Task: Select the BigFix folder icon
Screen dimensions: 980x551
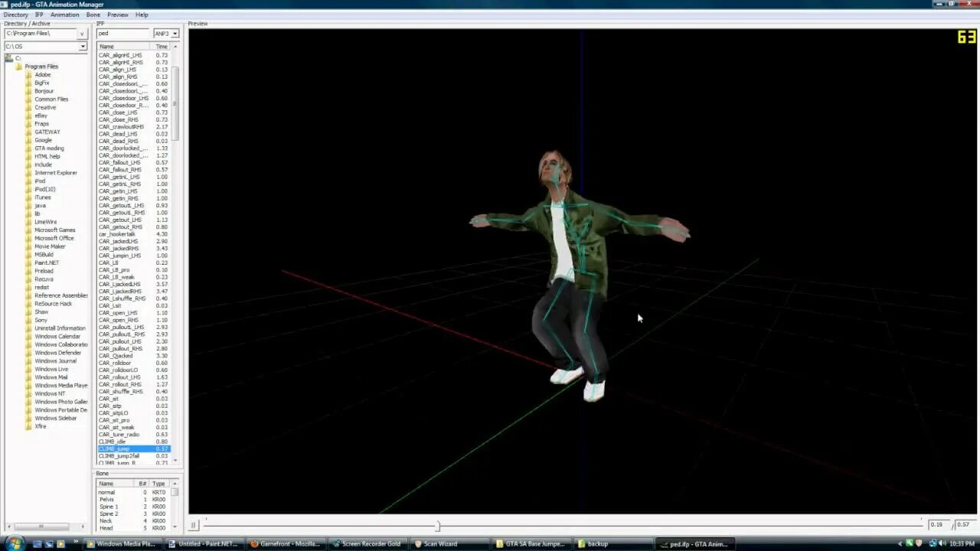Action: [x=29, y=83]
